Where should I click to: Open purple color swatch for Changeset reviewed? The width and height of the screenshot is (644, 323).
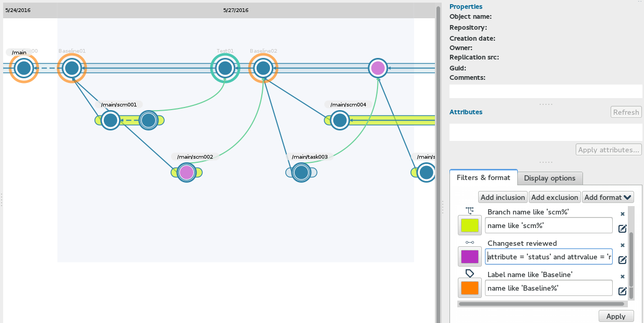click(470, 257)
